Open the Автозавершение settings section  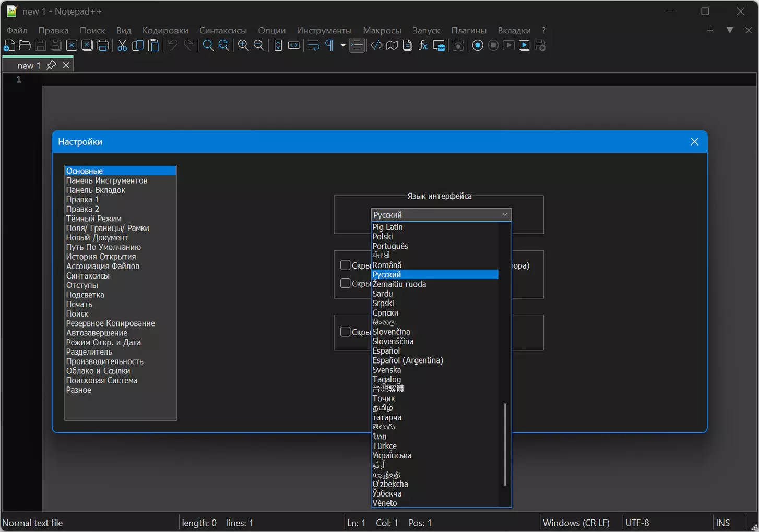pos(121,333)
